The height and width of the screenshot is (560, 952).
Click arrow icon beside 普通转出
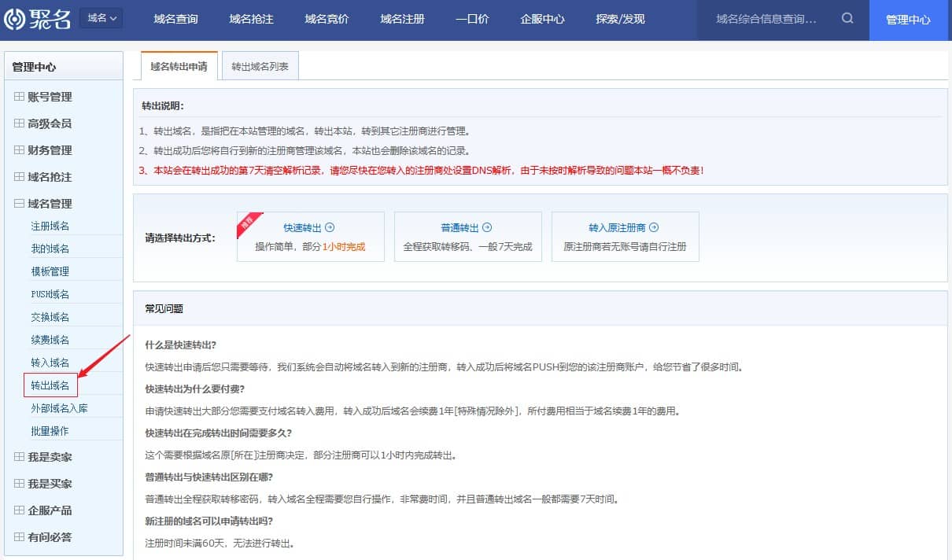(487, 227)
